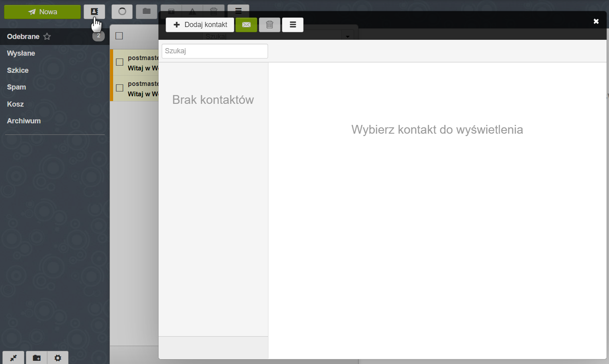Compose a new message with Nowa button

(x=42, y=12)
